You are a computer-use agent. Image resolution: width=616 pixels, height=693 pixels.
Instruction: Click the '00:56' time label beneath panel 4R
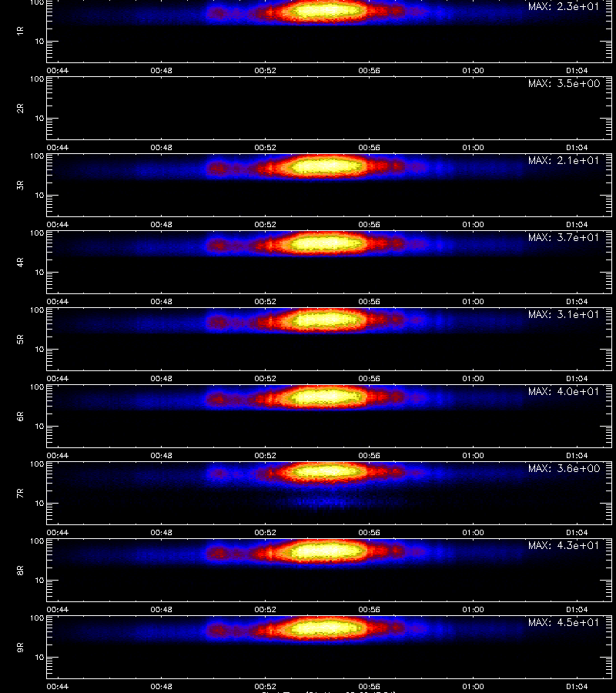click(x=369, y=301)
